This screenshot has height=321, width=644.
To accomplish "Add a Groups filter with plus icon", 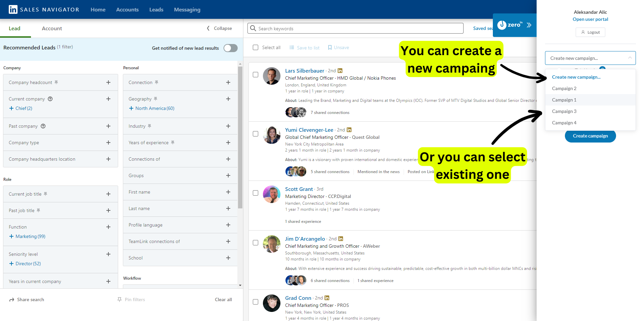I will [228, 175].
